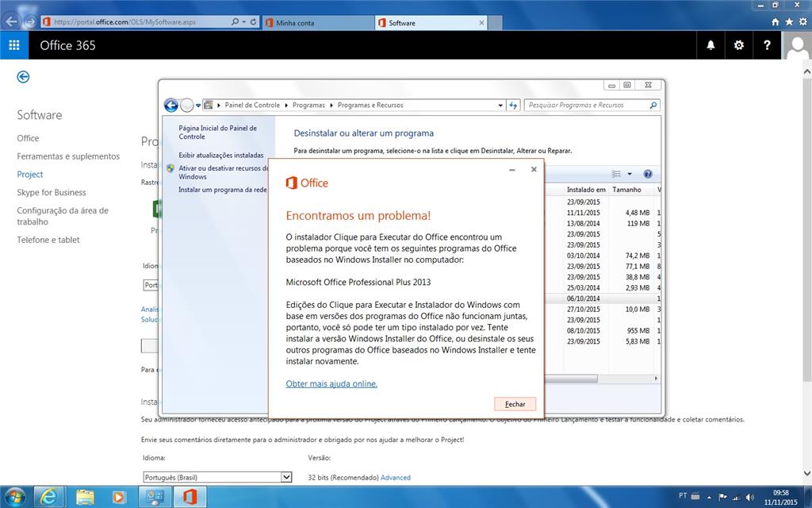Screen dimensions: 812x508
Task: Open Exibir atualizações instaladas link
Action: 221,155
